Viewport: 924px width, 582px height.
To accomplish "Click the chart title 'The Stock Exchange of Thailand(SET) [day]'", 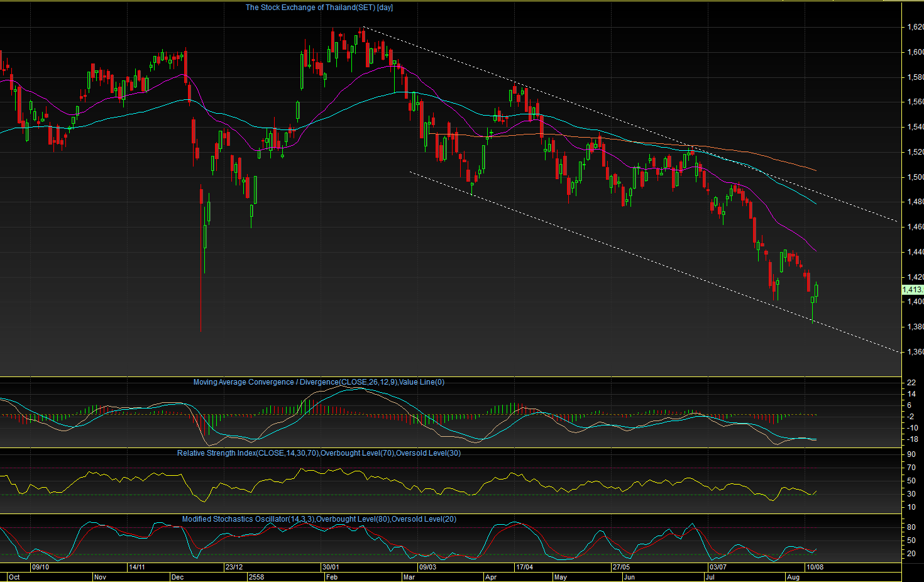I will tap(319, 8).
